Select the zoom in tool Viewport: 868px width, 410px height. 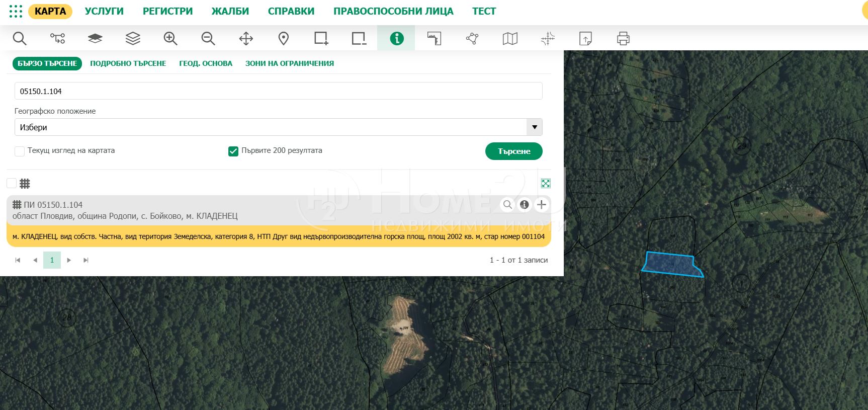pos(170,38)
